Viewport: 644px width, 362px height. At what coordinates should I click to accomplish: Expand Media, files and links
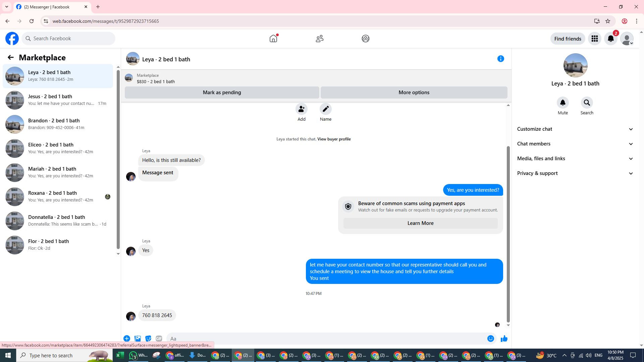pos(575,159)
